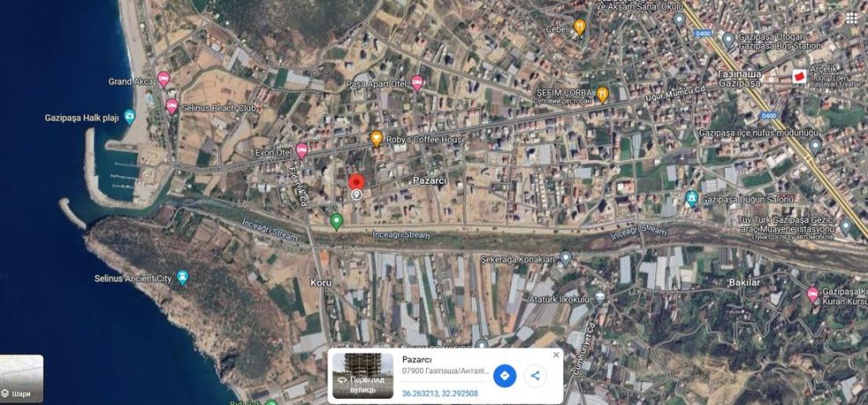868x405 pixels.
Task: Select the Evon Otel hotel marker
Action: pyautogui.click(x=301, y=151)
